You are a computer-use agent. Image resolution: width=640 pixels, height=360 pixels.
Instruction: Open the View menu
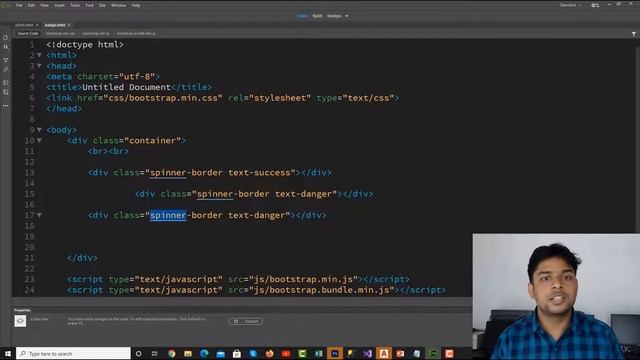[x=44, y=5]
